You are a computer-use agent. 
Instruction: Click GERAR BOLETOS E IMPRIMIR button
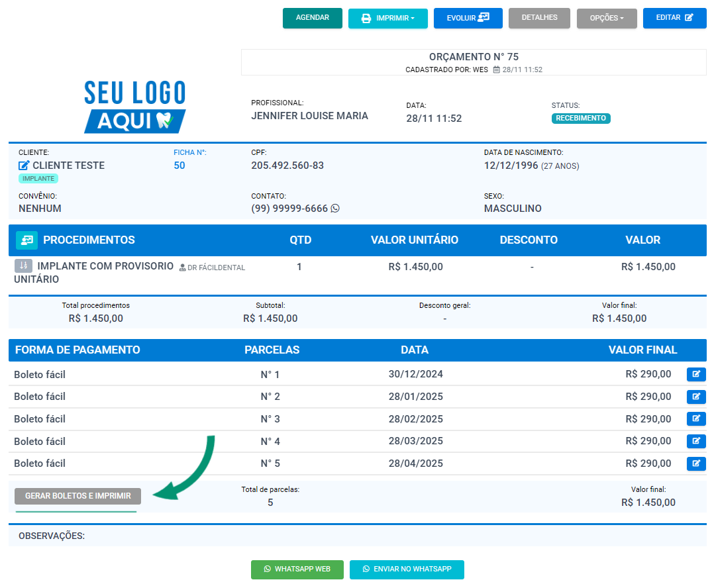tap(78, 496)
